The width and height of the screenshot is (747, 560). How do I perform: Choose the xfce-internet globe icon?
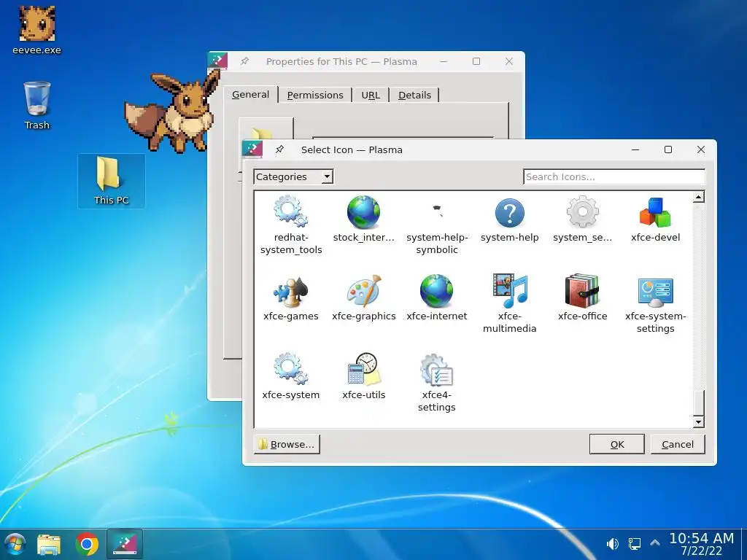coord(437,291)
